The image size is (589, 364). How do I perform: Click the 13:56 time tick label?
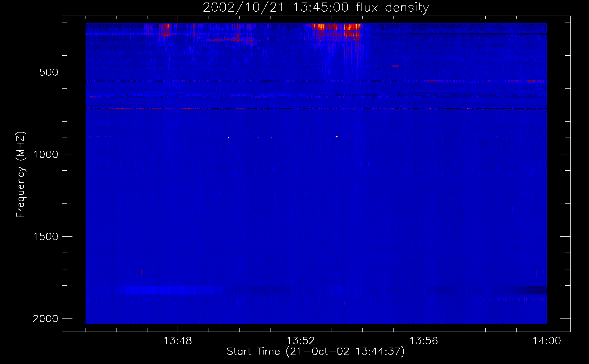click(424, 341)
